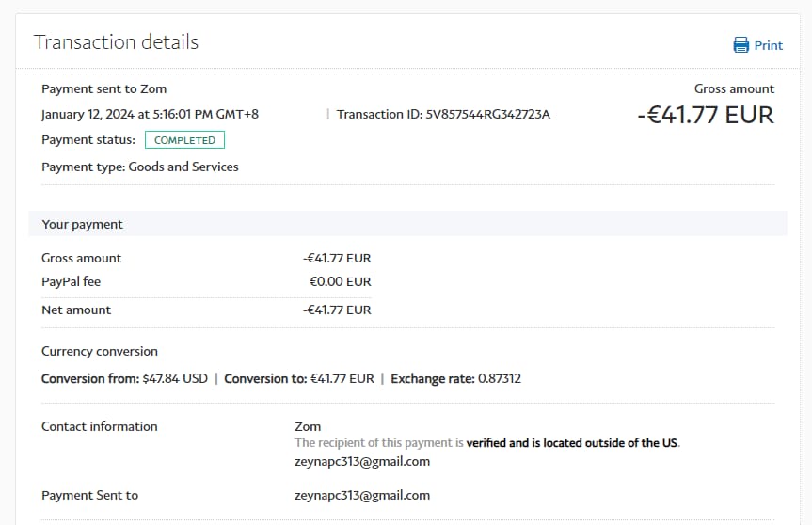Select the PayPal fee value €0.00 EUR
The width and height of the screenshot is (812, 525).
341,281
